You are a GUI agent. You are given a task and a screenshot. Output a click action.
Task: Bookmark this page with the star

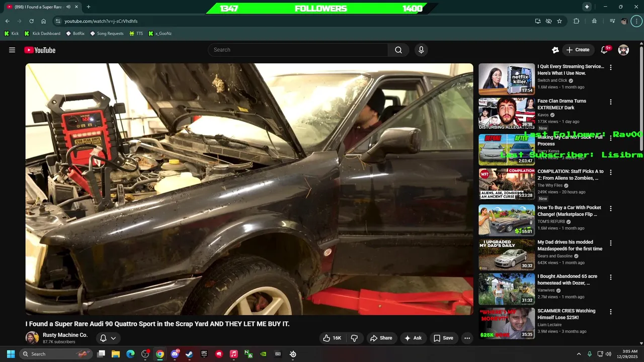559,21
